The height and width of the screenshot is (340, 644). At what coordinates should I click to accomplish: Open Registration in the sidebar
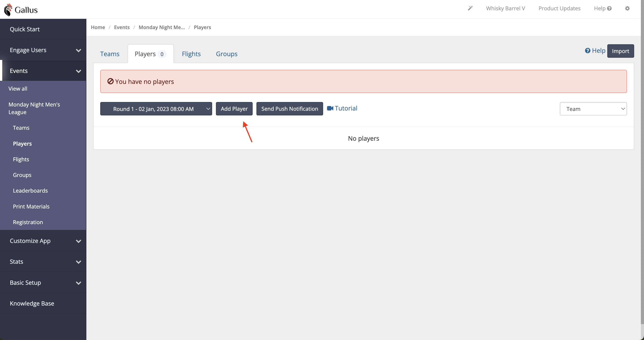tap(28, 222)
